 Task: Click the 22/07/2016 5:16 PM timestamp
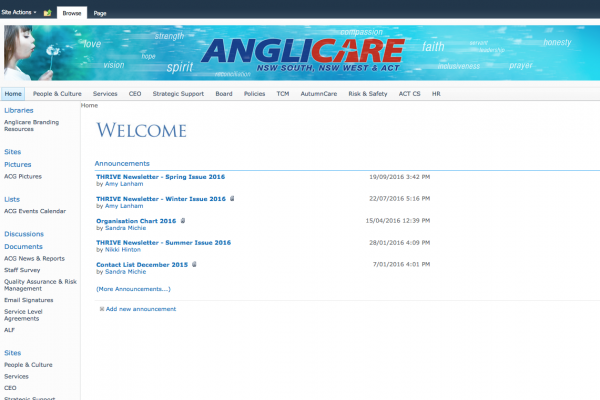pos(399,199)
